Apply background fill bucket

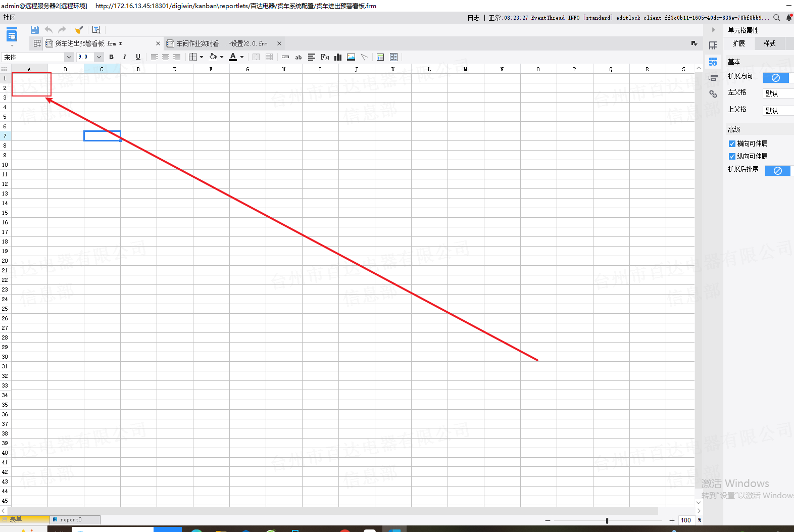213,57
